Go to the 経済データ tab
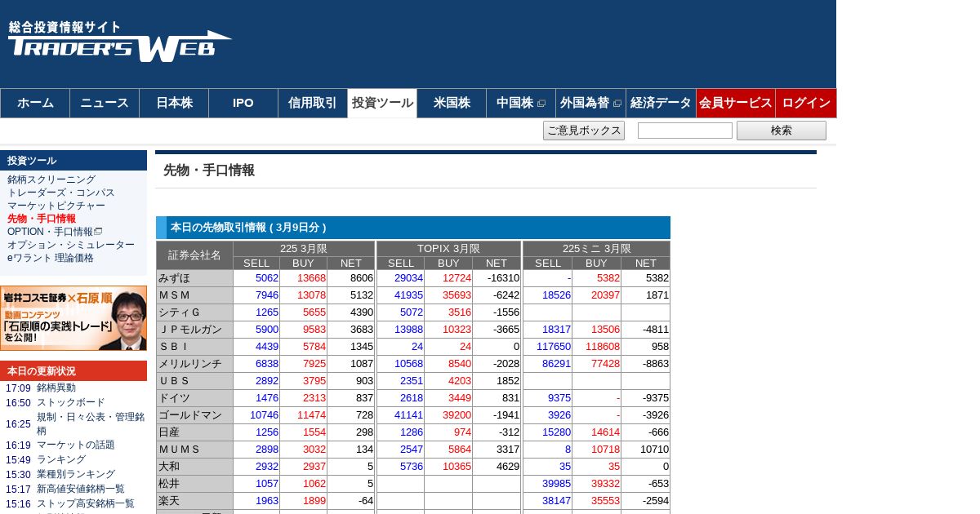Viewport: 980px width, 514px height. [661, 103]
